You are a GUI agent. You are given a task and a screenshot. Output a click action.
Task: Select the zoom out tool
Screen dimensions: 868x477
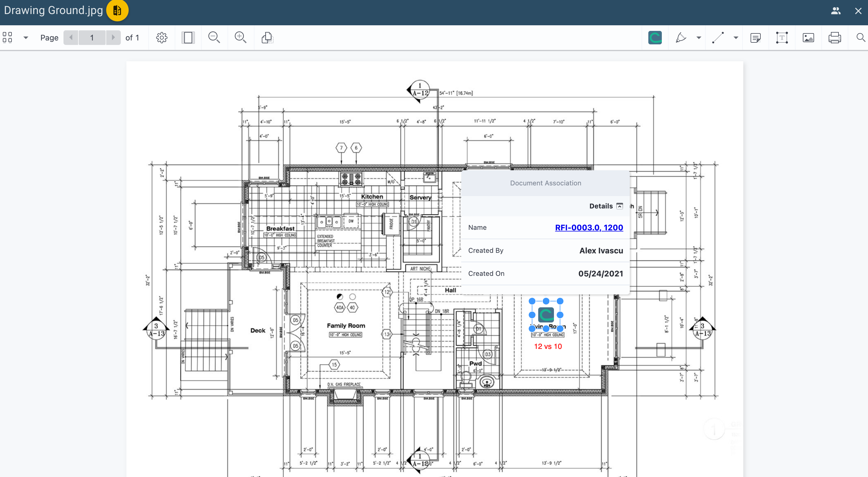214,37
